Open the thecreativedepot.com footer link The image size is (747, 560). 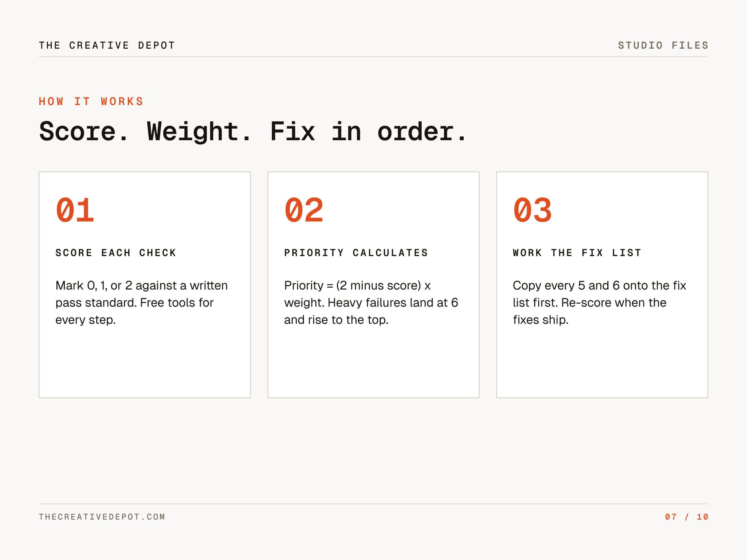click(102, 517)
